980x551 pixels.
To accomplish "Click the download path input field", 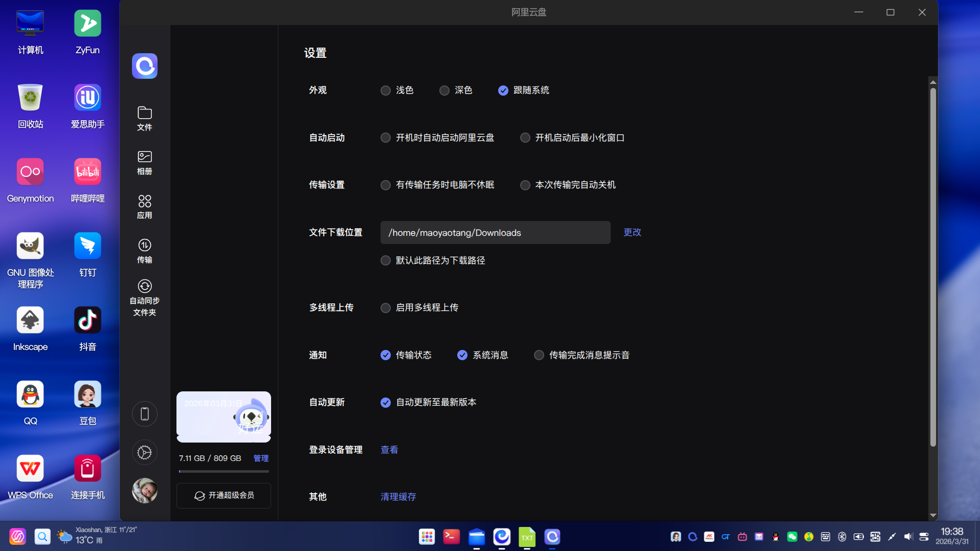I will coord(496,233).
